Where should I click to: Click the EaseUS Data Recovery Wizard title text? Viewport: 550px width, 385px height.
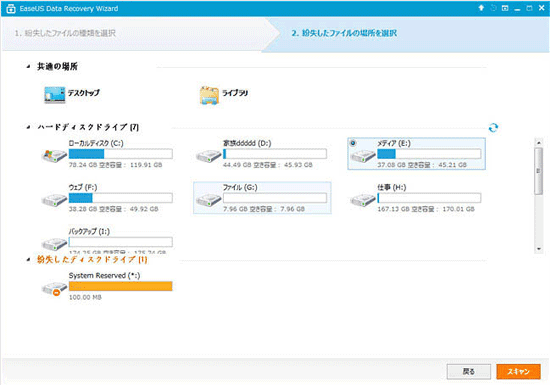[69, 9]
